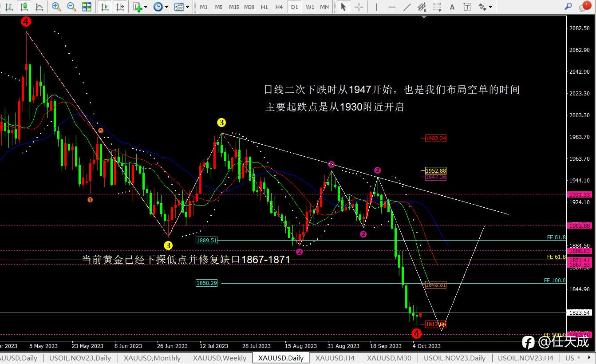Open the periods clock icon
The image size is (596, 364).
pyautogui.click(x=158, y=7)
